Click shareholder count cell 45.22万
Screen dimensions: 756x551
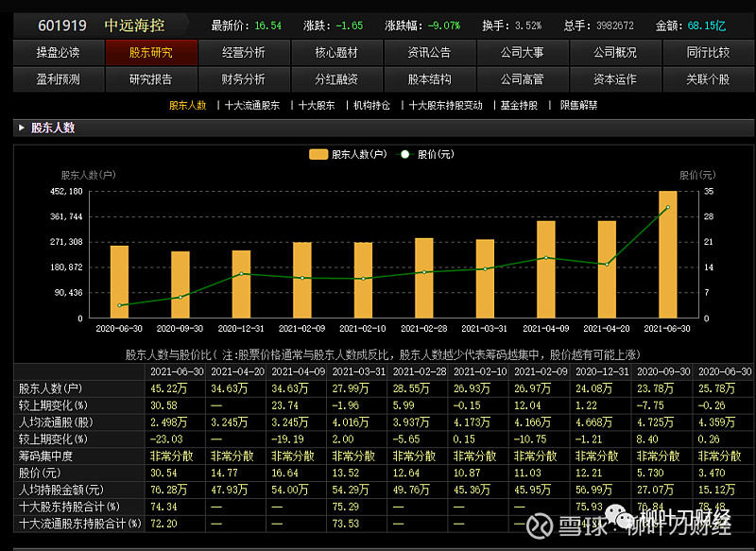coord(169,388)
